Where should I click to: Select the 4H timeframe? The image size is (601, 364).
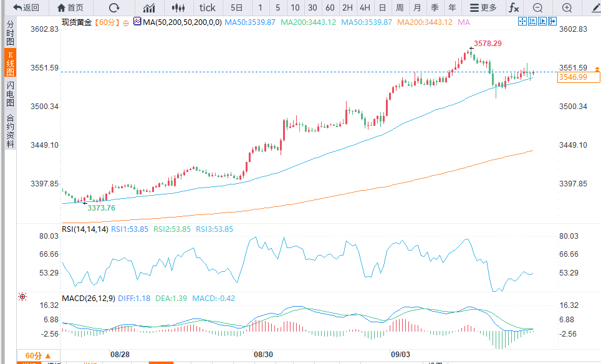pos(365,7)
